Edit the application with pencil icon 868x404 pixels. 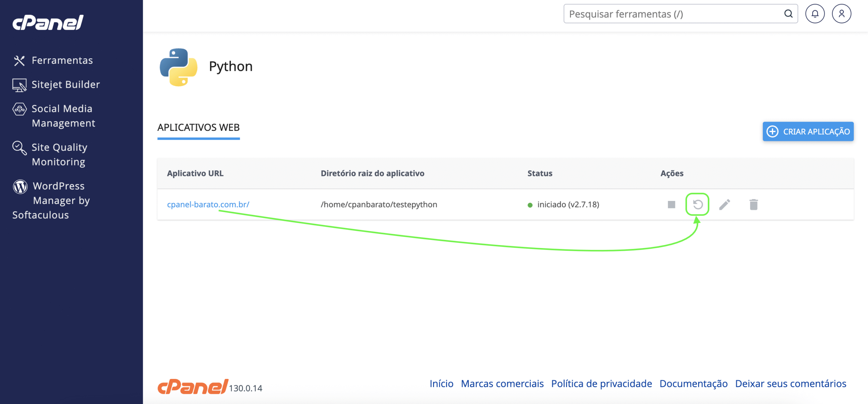[725, 204]
